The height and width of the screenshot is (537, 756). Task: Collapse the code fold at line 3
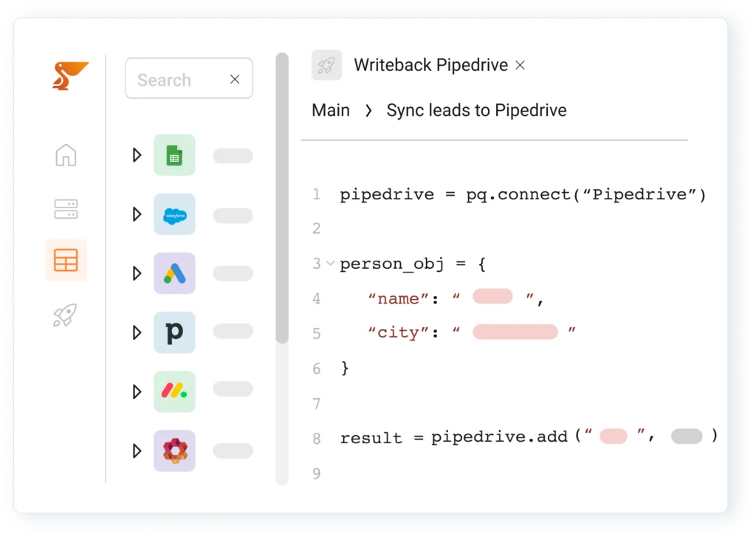330,264
